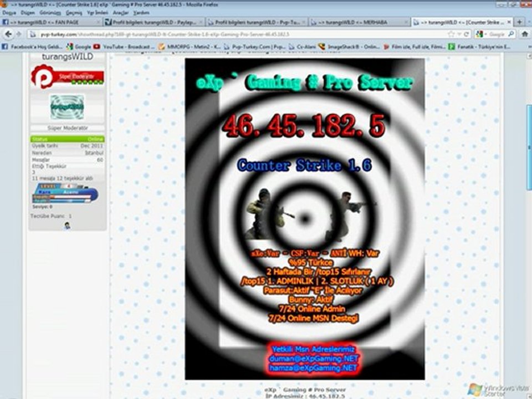The image size is (532, 399).
Task: Close the FAN PAGE tab
Action: (x=98, y=22)
